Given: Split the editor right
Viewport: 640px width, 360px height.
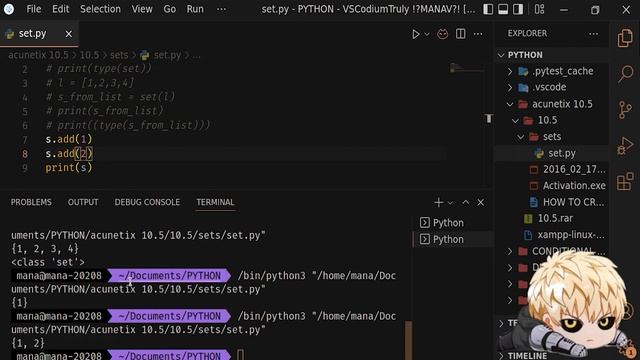Looking at the screenshot, I should coord(460,34).
